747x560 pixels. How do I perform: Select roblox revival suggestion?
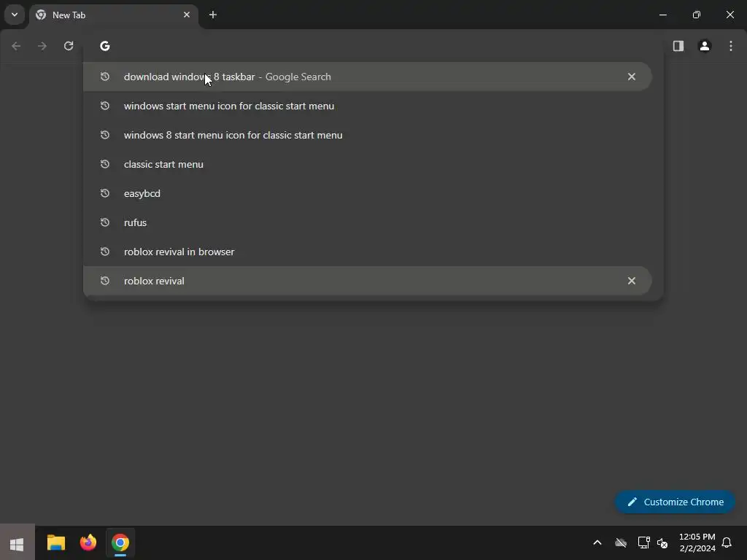click(x=368, y=281)
